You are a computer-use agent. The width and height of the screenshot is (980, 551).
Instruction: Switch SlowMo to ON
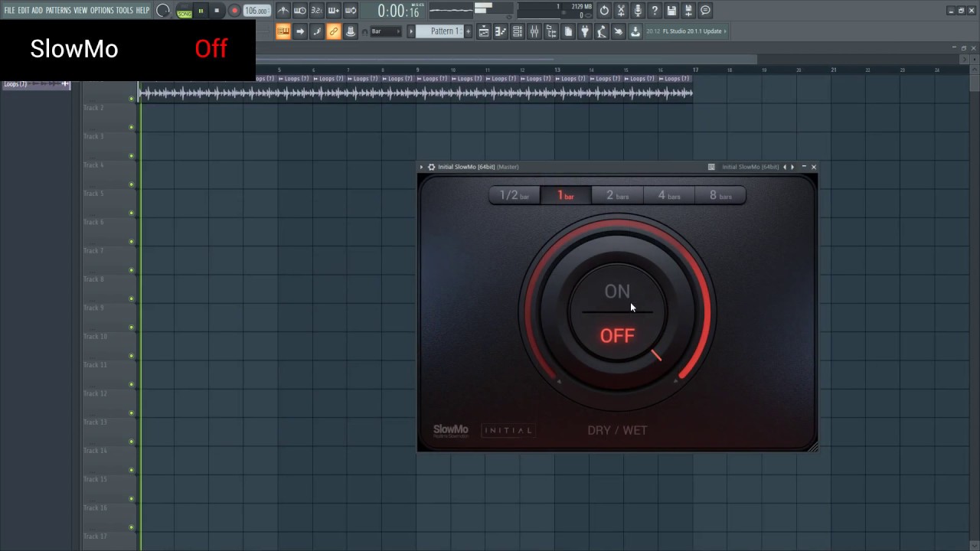[x=617, y=291]
